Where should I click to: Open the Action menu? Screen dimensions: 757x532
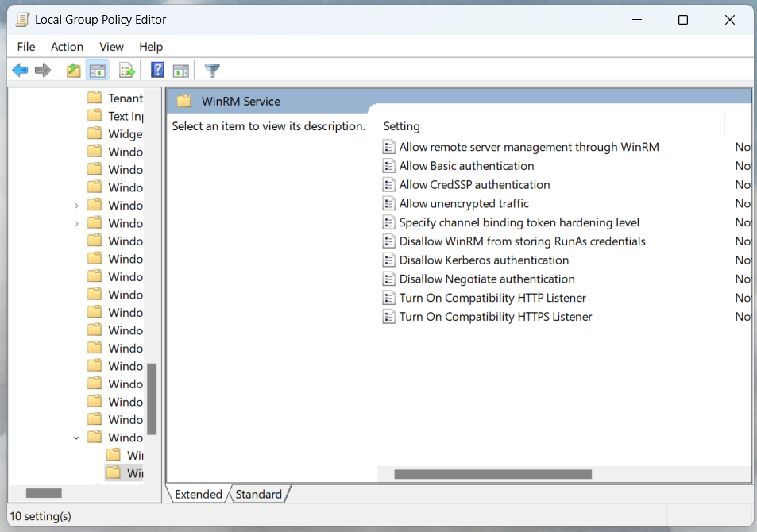67,47
